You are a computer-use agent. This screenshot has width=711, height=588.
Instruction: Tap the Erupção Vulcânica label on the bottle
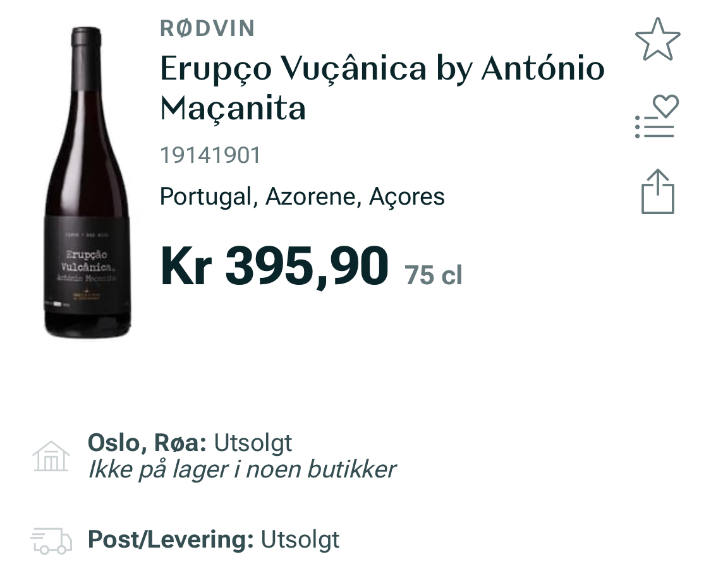pyautogui.click(x=87, y=265)
